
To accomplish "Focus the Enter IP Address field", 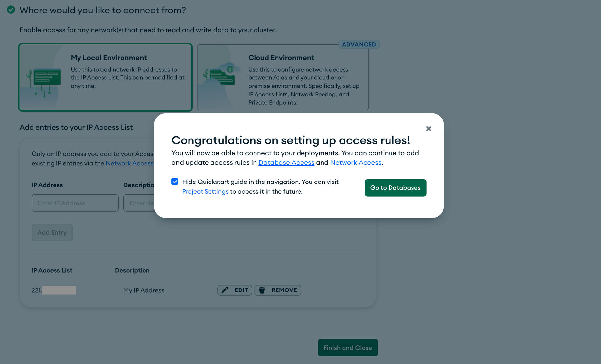I will (75, 203).
